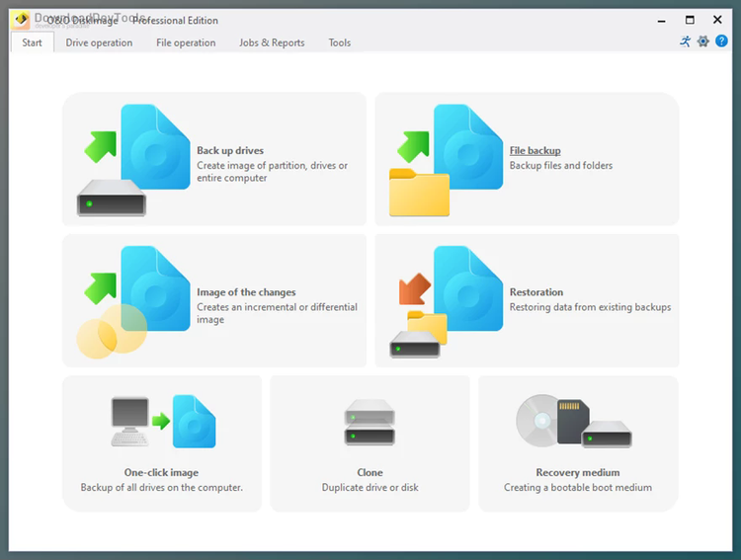This screenshot has width=741, height=560.
Task: Click the One-click image computer icon
Action: coord(130,422)
